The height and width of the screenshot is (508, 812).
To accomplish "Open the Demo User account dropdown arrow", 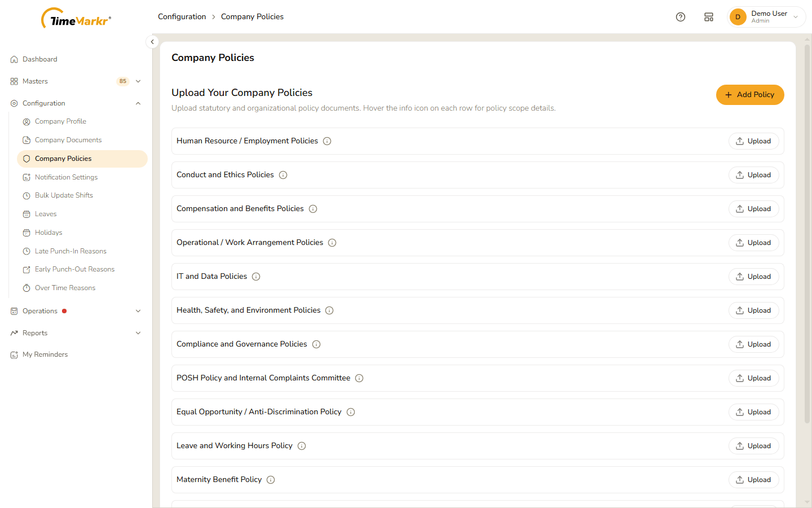I will click(796, 17).
